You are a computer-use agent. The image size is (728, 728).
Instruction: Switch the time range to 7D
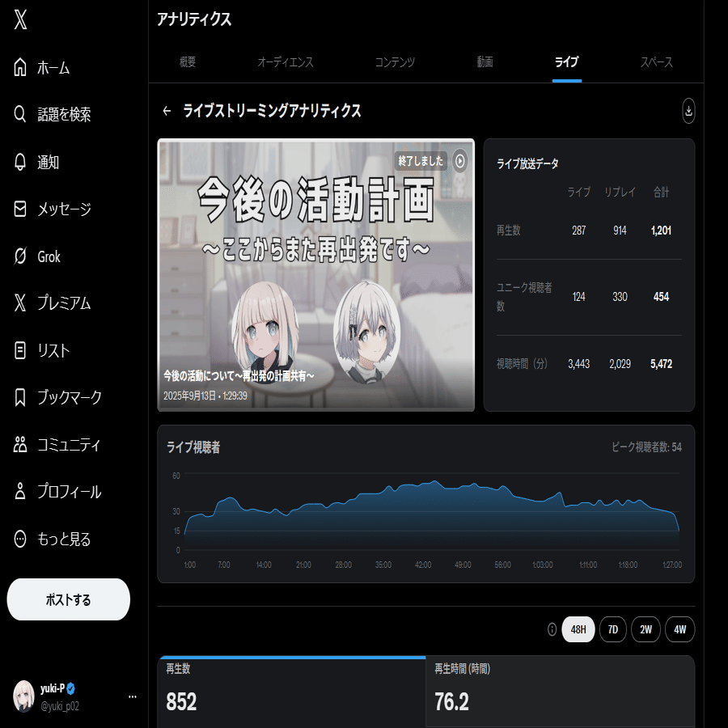tap(612, 629)
